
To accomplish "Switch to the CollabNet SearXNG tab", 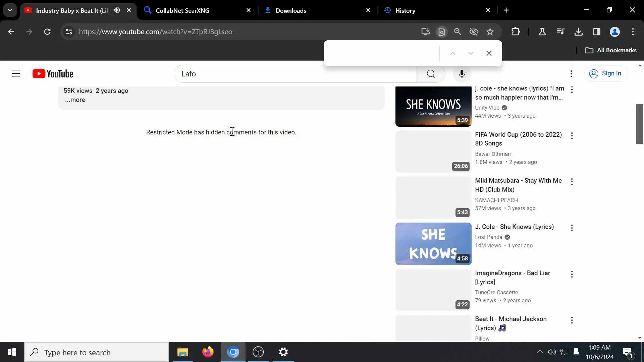I will [x=182, y=10].
